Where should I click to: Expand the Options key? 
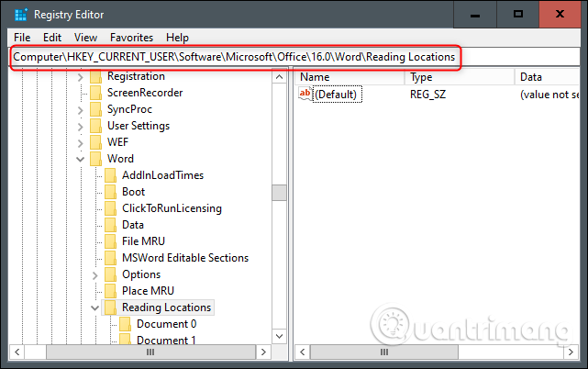pyautogui.click(x=94, y=275)
